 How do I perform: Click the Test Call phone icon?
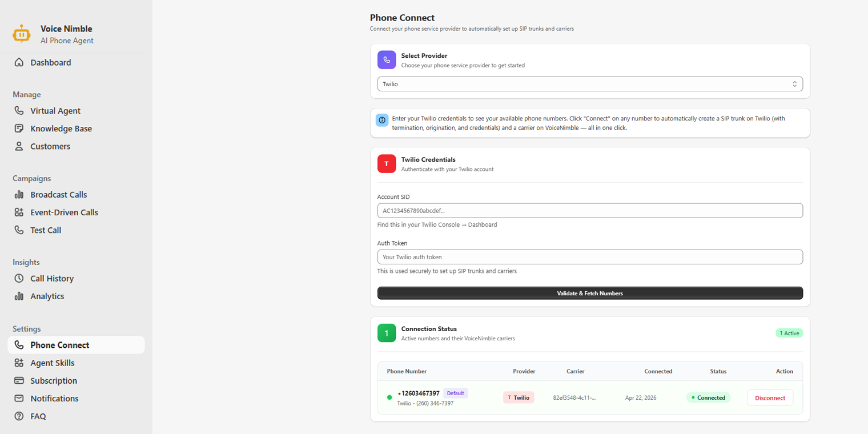coord(19,230)
